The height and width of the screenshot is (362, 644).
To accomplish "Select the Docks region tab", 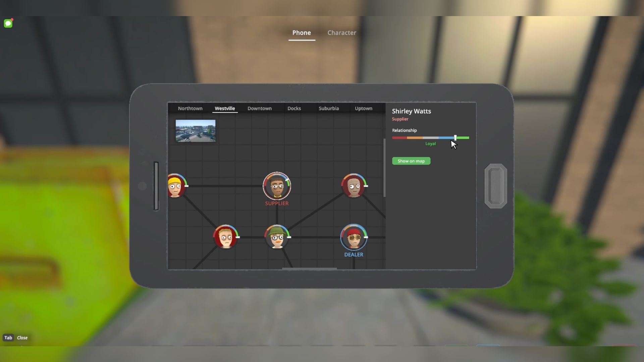I will 294,109.
